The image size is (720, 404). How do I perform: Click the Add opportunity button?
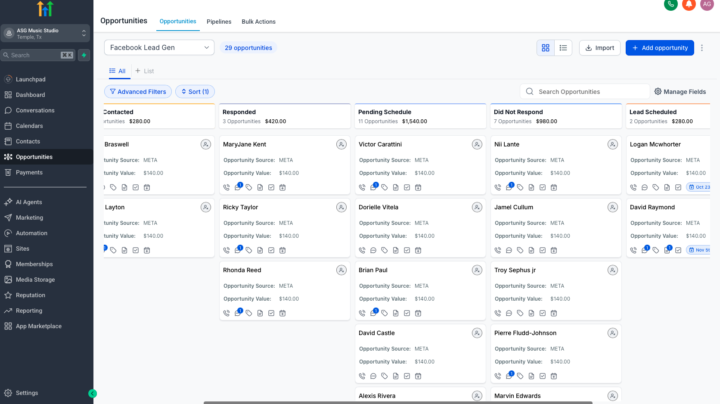coord(659,47)
